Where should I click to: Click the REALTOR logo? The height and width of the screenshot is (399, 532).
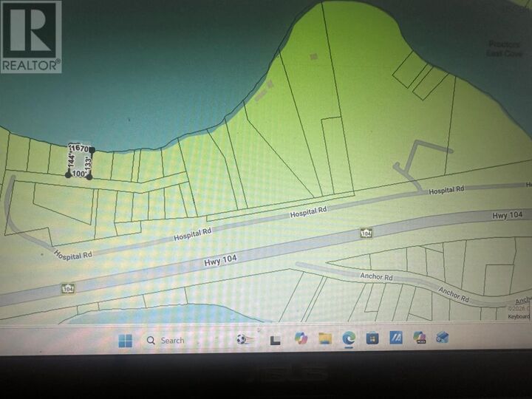pos(31,37)
